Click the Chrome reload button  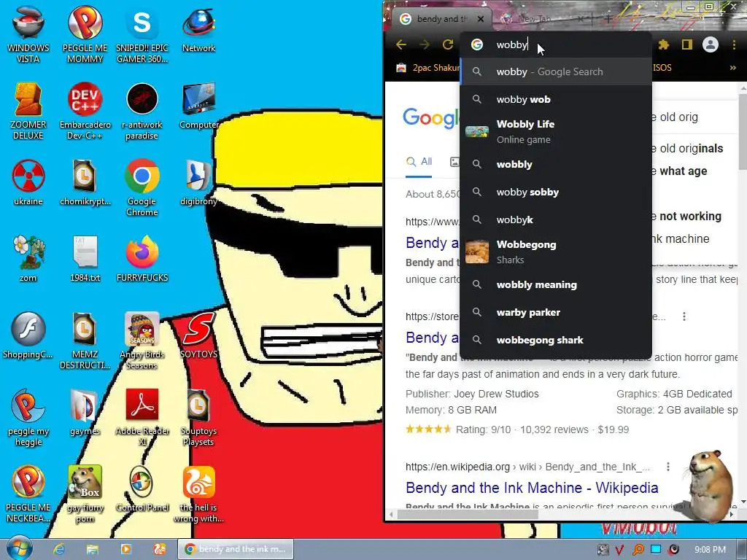pos(448,44)
